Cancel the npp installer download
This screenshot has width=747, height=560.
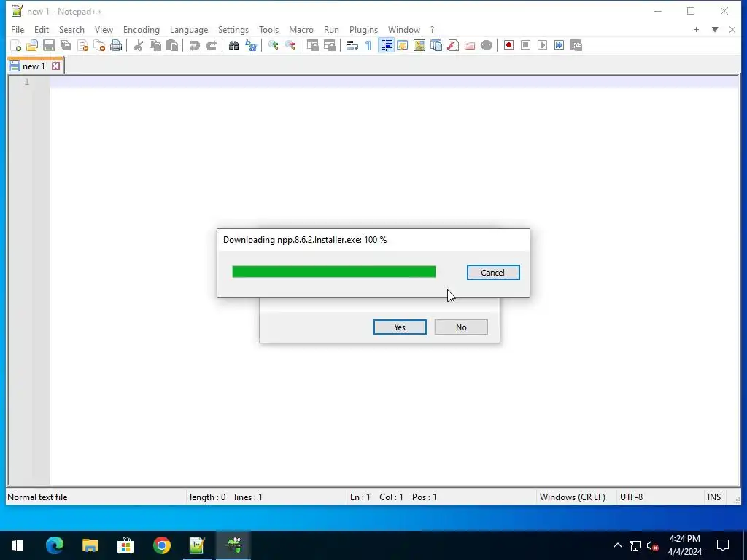pos(493,273)
